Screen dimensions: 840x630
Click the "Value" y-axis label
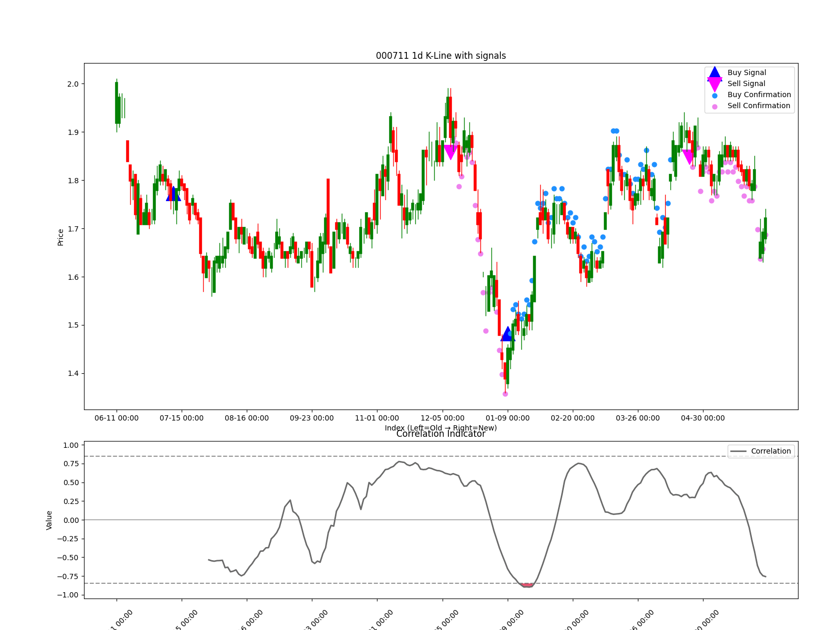[x=49, y=520]
